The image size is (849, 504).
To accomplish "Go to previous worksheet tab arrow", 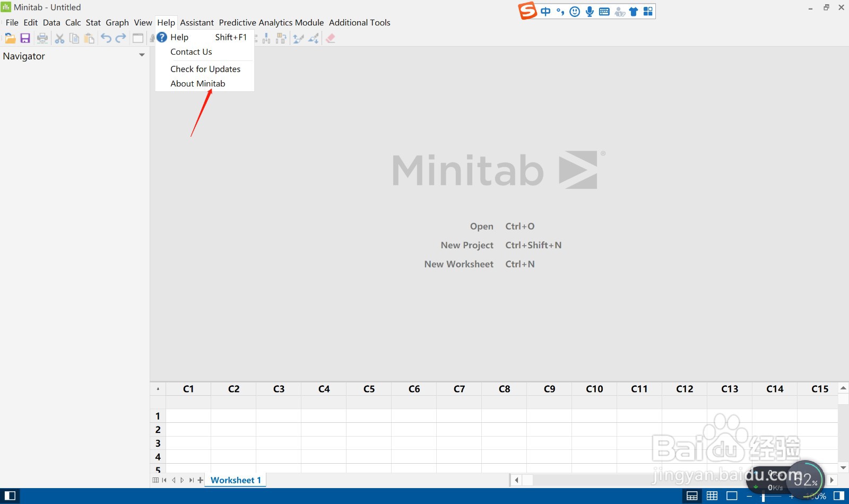I will tap(174, 480).
